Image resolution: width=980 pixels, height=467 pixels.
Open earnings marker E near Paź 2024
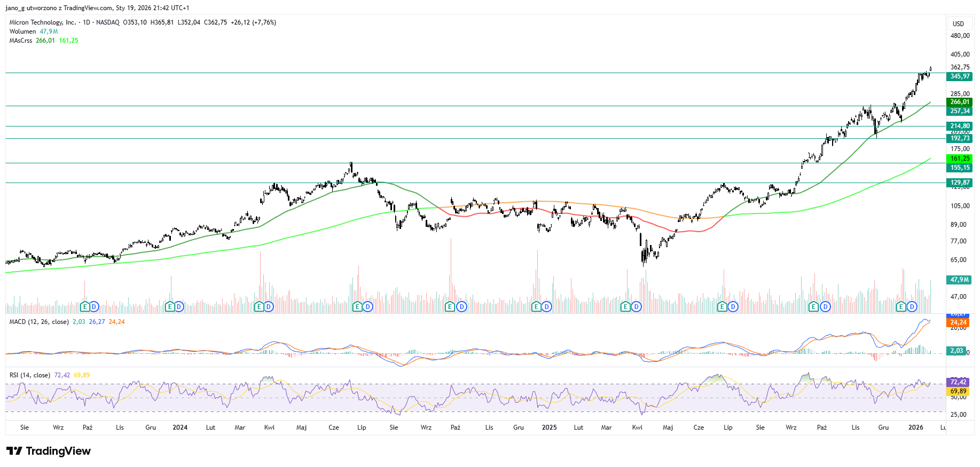click(450, 306)
